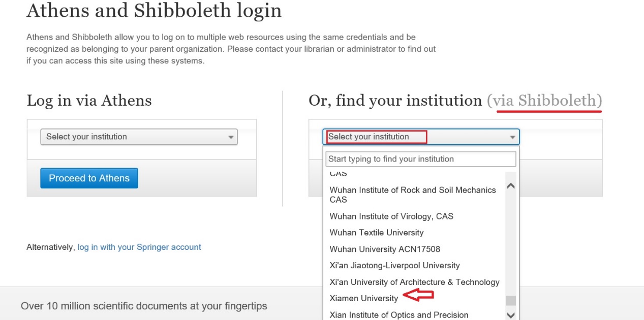This screenshot has height=320, width=644.
Task: Select Xiamen University from the list
Action: coord(363,298)
